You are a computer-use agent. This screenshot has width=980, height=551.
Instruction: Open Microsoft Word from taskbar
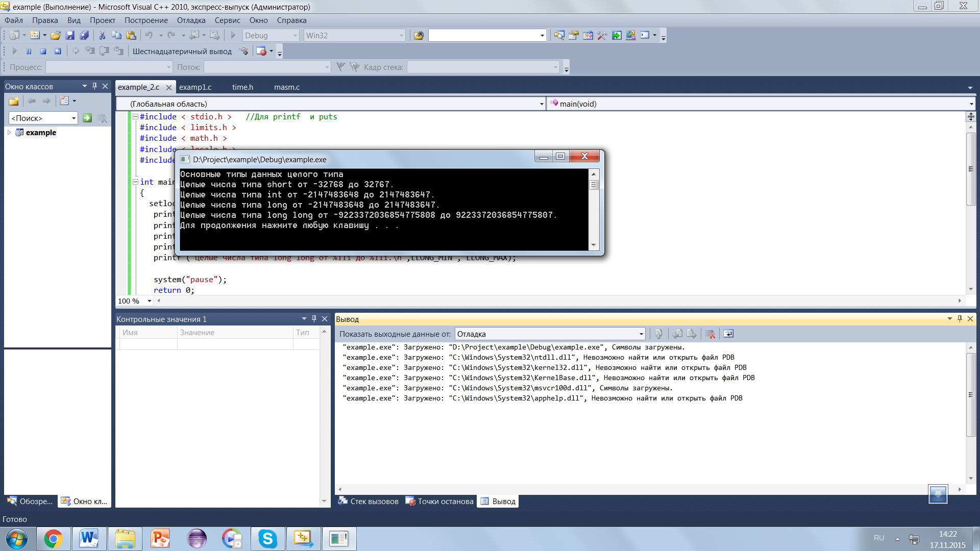tap(89, 539)
